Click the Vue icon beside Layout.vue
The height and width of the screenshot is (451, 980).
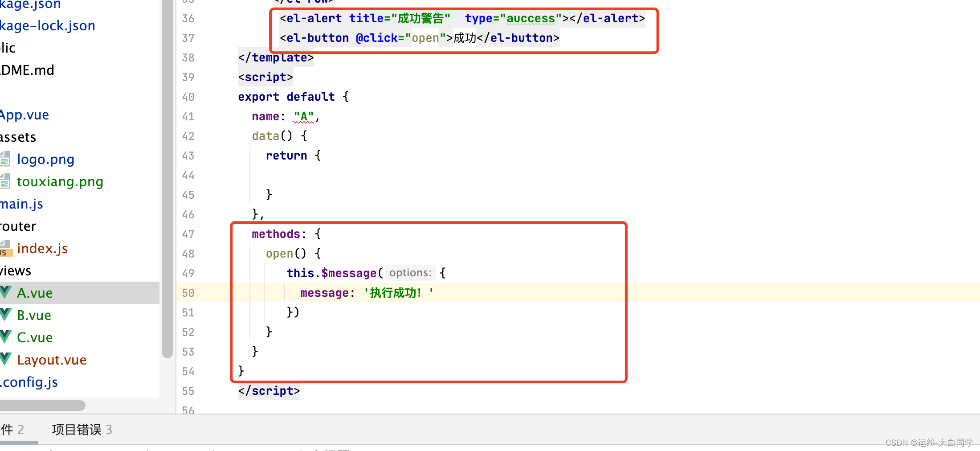5,359
